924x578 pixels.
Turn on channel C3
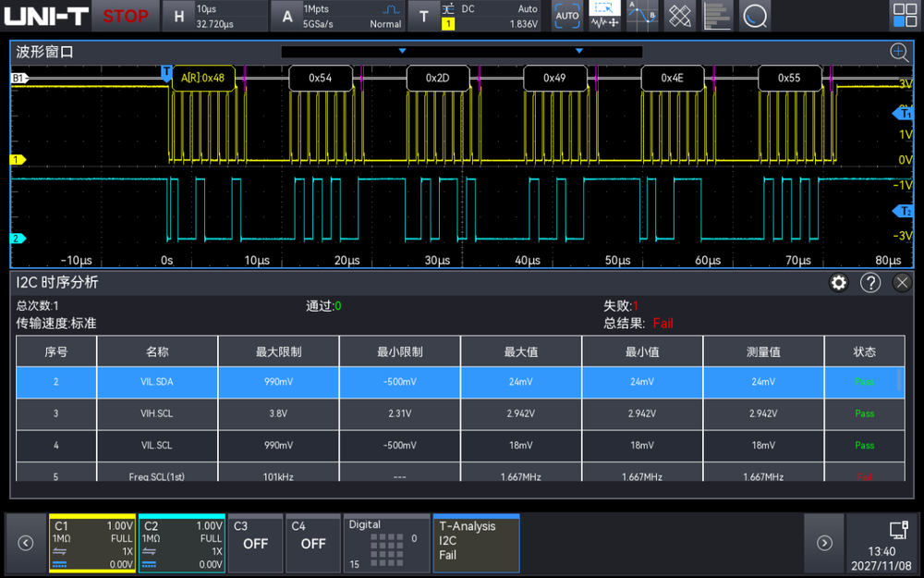point(255,543)
